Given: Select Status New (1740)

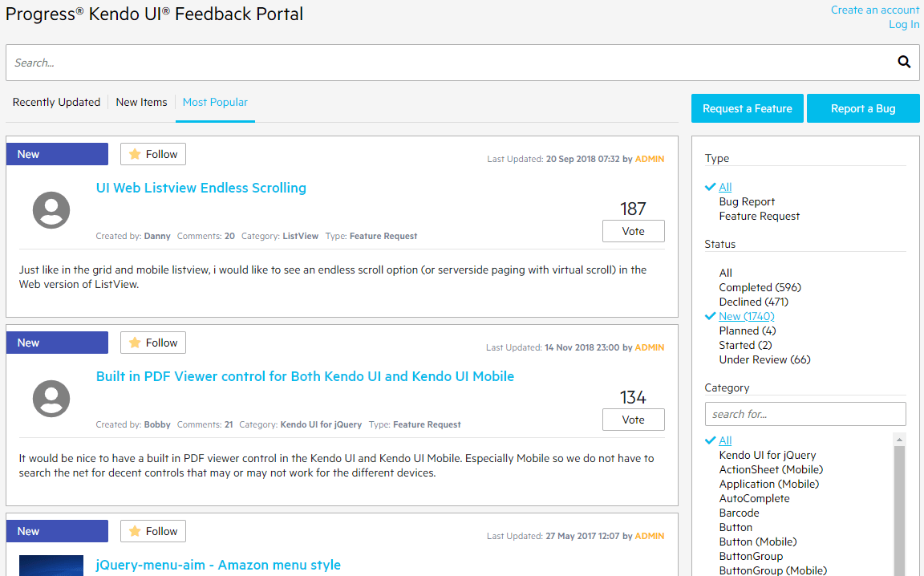Looking at the screenshot, I should tap(747, 316).
